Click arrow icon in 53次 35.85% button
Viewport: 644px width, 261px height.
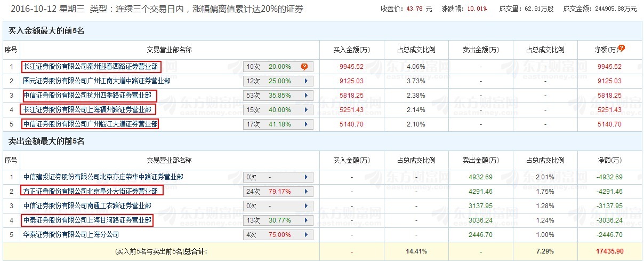tap(306, 96)
